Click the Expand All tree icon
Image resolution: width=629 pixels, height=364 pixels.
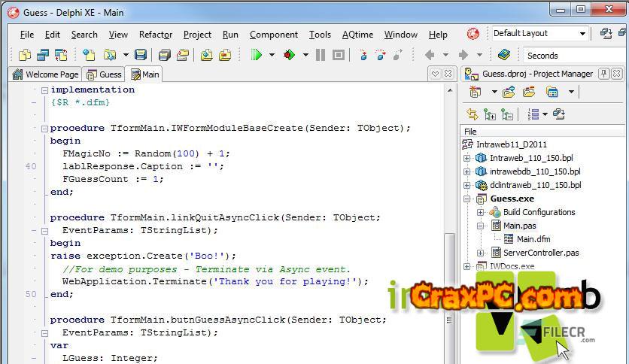tap(489, 114)
